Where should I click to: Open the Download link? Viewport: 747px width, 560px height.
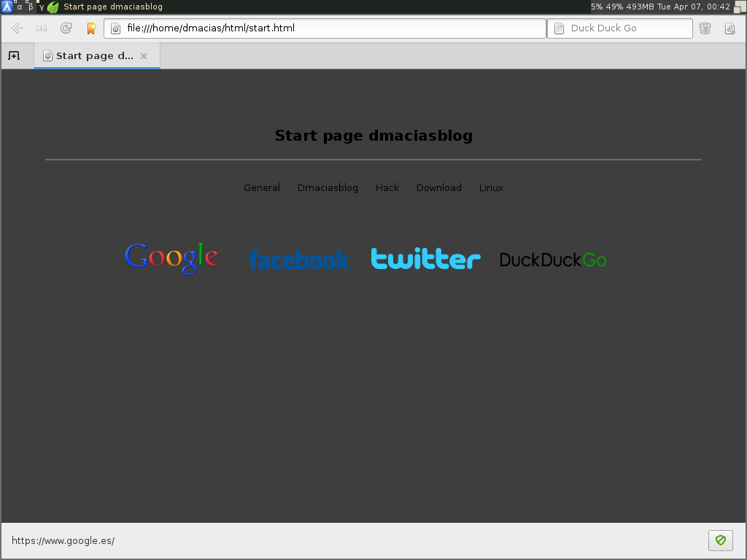(438, 187)
